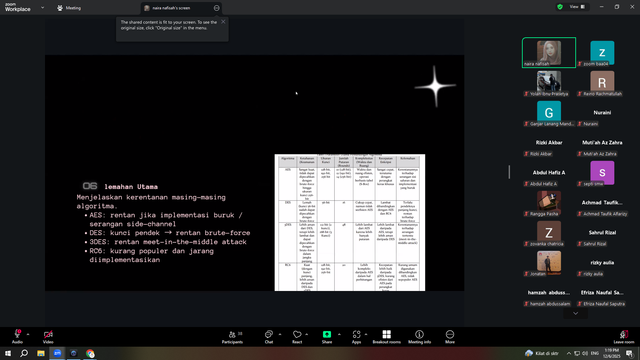Viewport: 640px width, 360px height.
Task: Open File Explorer from taskbar
Action: coord(41,353)
